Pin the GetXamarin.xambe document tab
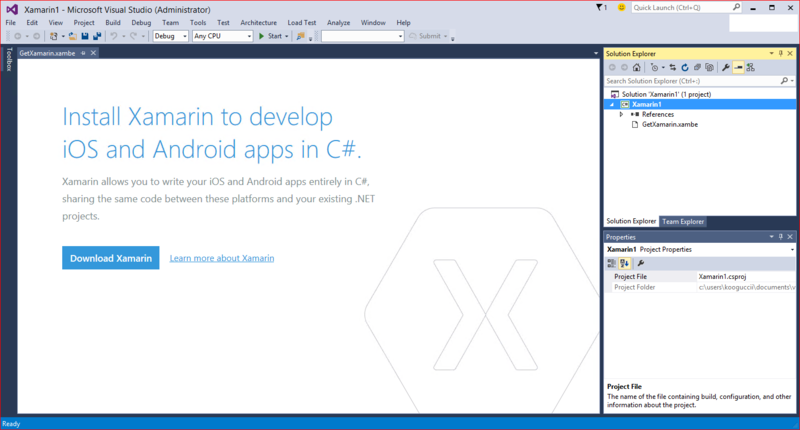The height and width of the screenshot is (430, 800). tap(83, 53)
